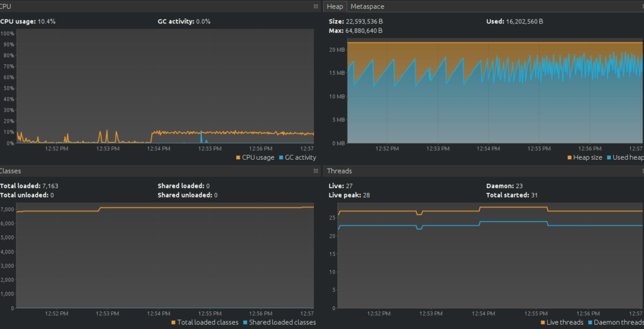
Task: Click the 50% label on CPU axis
Action: 8,88
